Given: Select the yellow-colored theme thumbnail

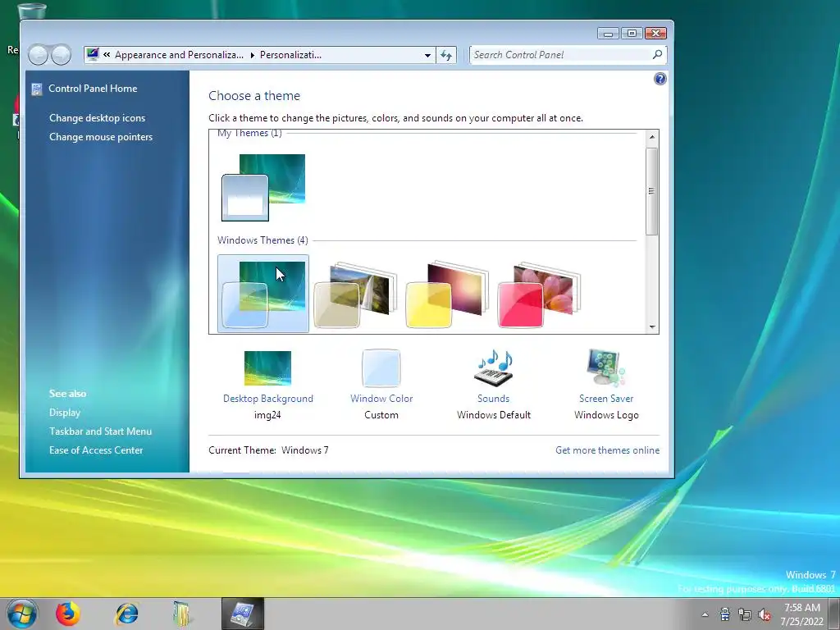Looking at the screenshot, I should pyautogui.click(x=447, y=294).
